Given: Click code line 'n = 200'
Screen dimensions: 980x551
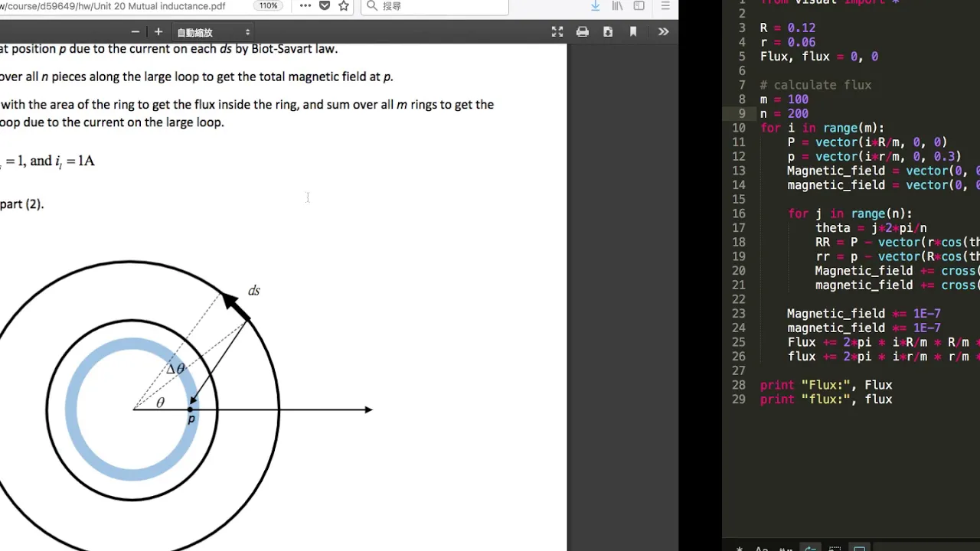Looking at the screenshot, I should pos(784,113).
